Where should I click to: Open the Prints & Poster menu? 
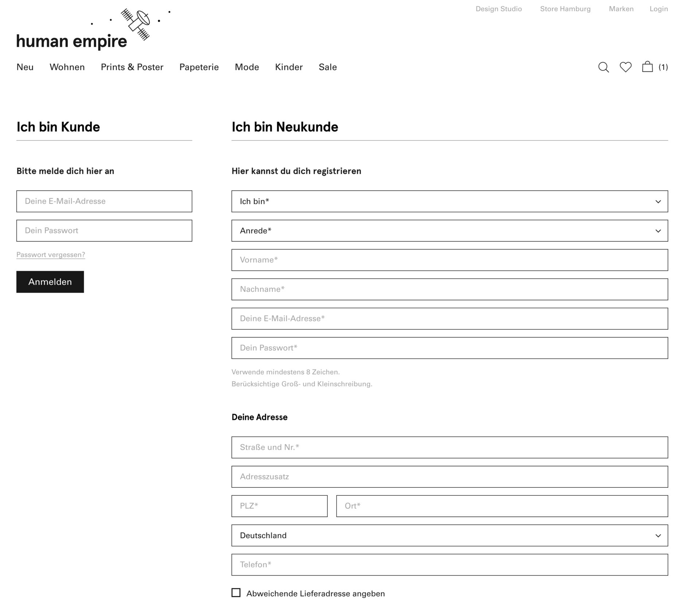click(x=132, y=67)
